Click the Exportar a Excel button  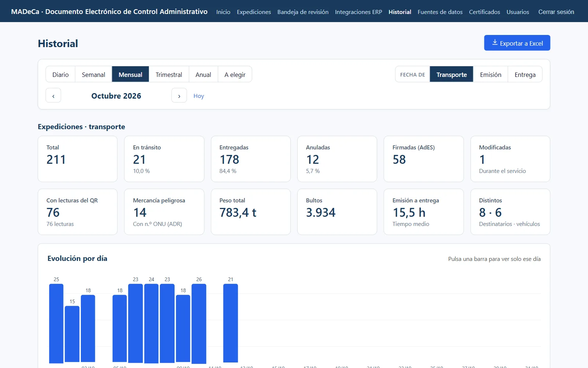click(x=517, y=43)
